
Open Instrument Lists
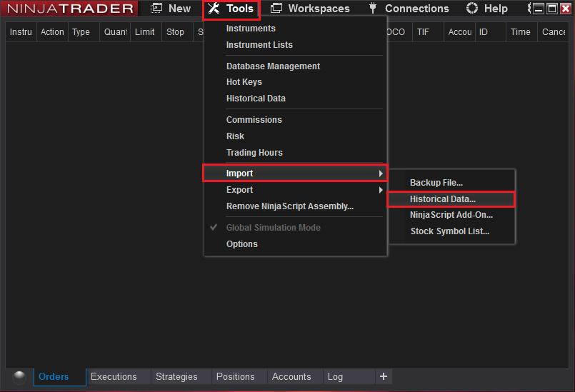pyautogui.click(x=259, y=45)
